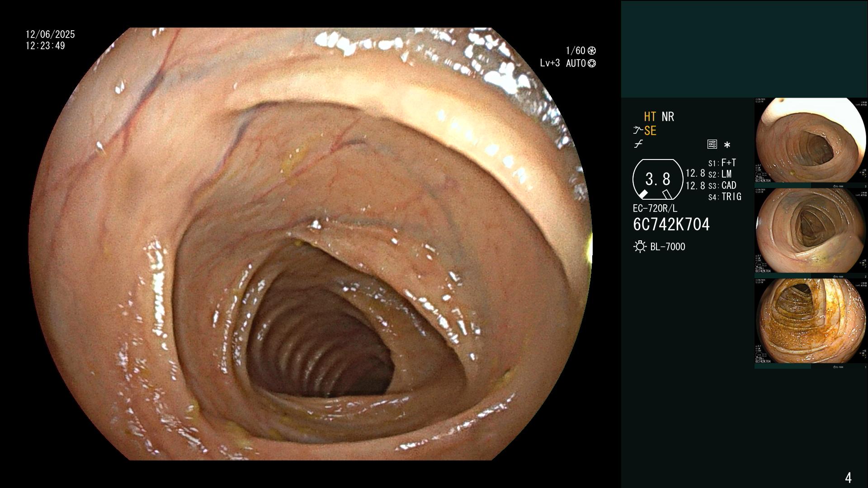The image size is (868, 488).
Task: Click the color enhancement curve icon below SE
Action: [638, 144]
